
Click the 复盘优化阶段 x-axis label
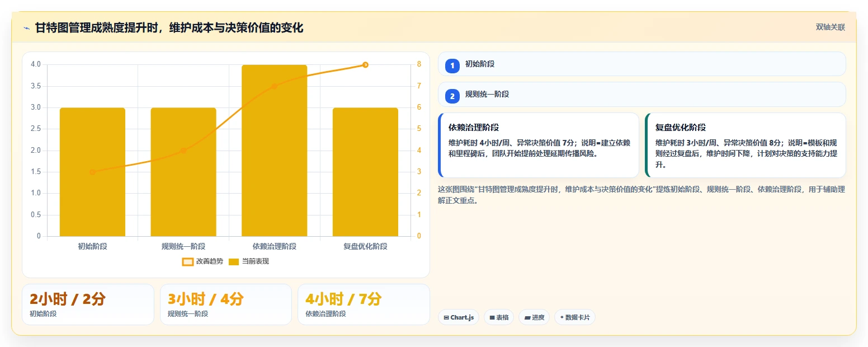point(365,246)
